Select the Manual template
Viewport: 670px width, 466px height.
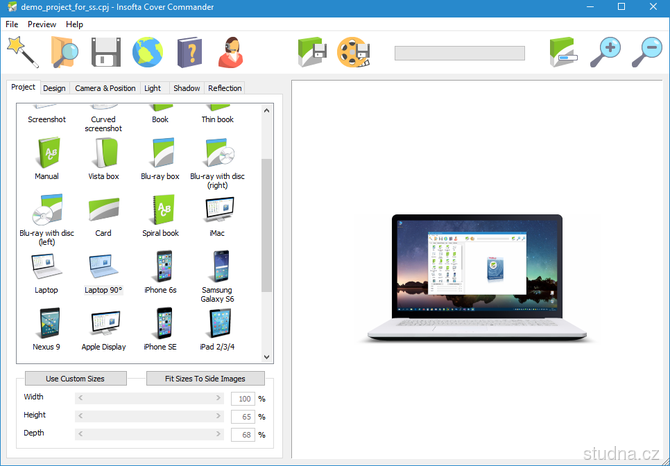pos(47,158)
